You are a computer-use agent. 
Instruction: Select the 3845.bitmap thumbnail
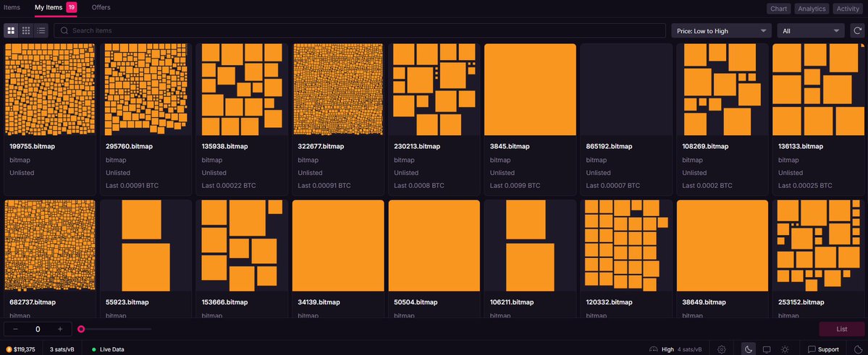tap(531, 90)
